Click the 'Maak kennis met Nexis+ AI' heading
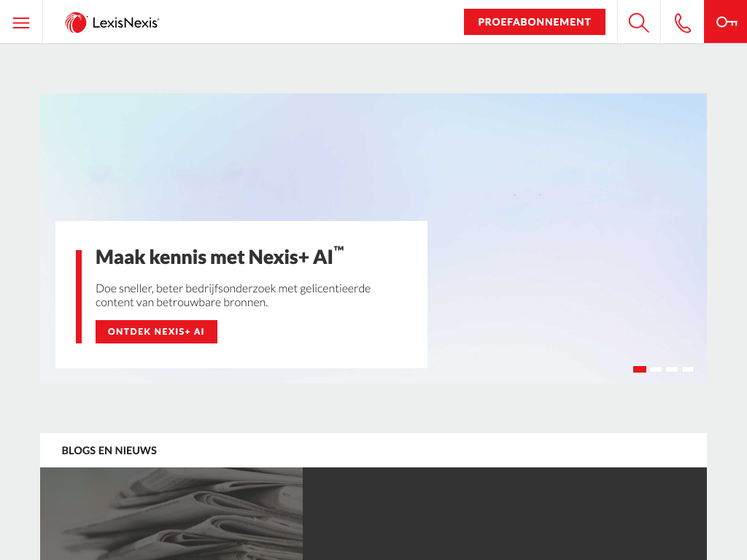Image resolution: width=747 pixels, height=560 pixels. (220, 257)
